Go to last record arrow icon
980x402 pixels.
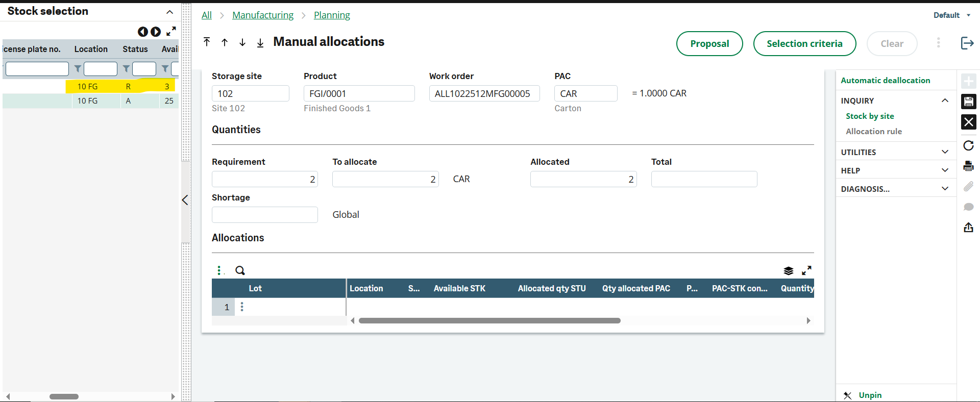260,42
